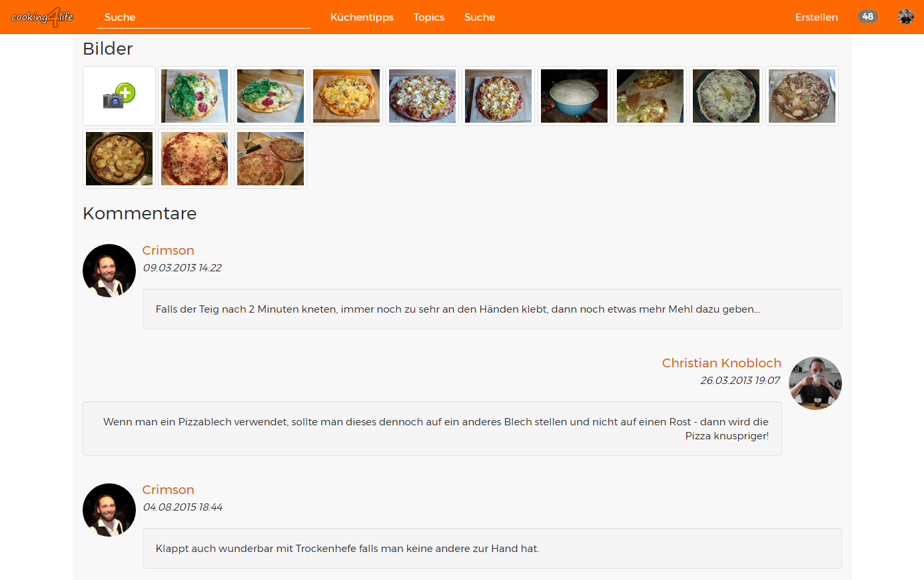
Task: Click the add photo camera icon
Action: click(119, 96)
